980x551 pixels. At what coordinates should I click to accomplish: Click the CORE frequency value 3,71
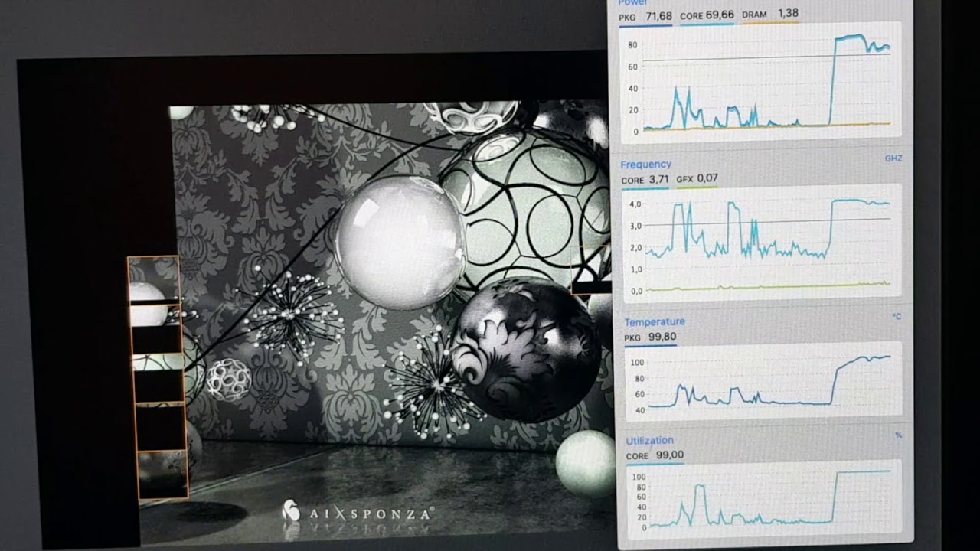[658, 179]
